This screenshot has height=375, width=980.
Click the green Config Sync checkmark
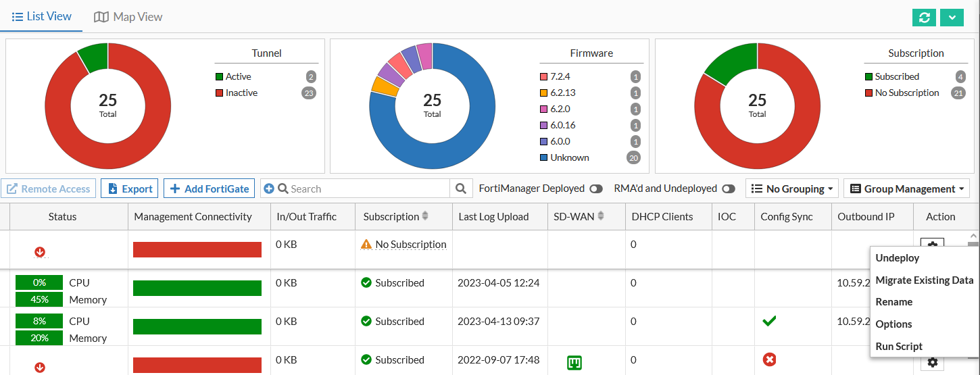pos(769,322)
